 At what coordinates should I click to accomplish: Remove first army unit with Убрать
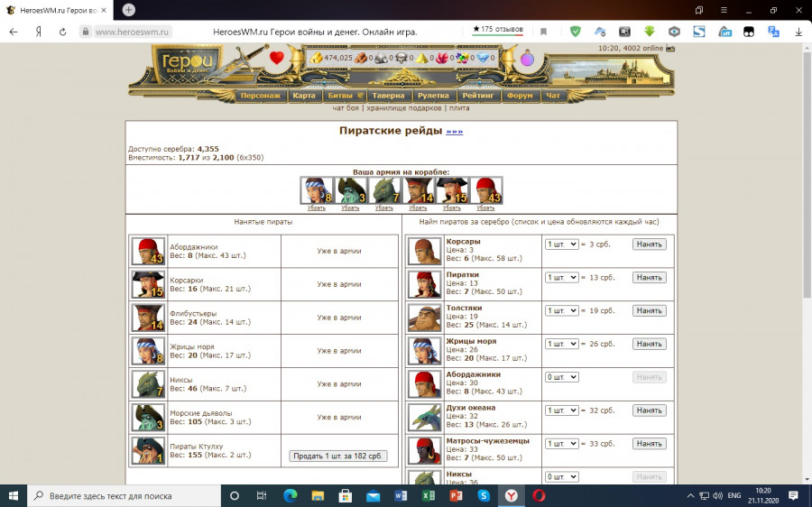coord(317,208)
